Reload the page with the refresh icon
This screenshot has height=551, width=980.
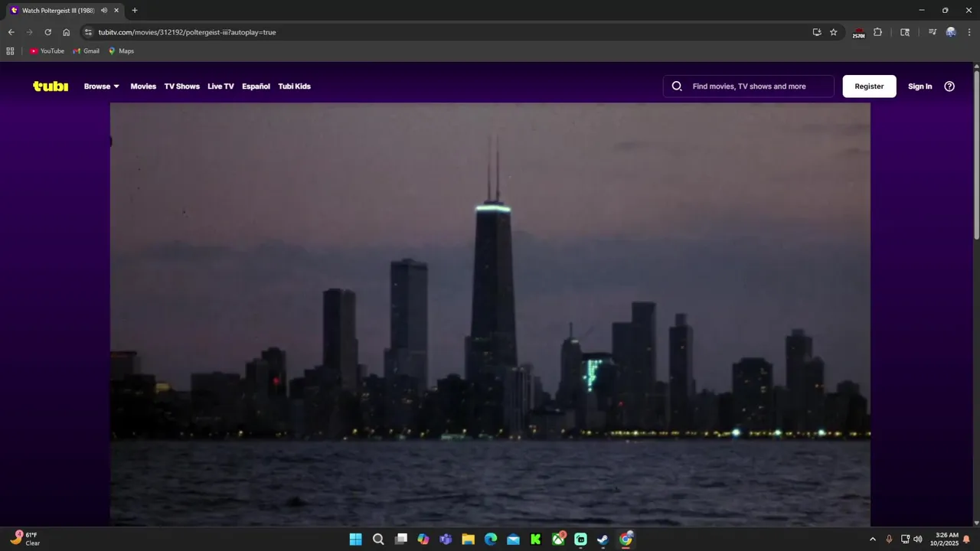(47, 32)
